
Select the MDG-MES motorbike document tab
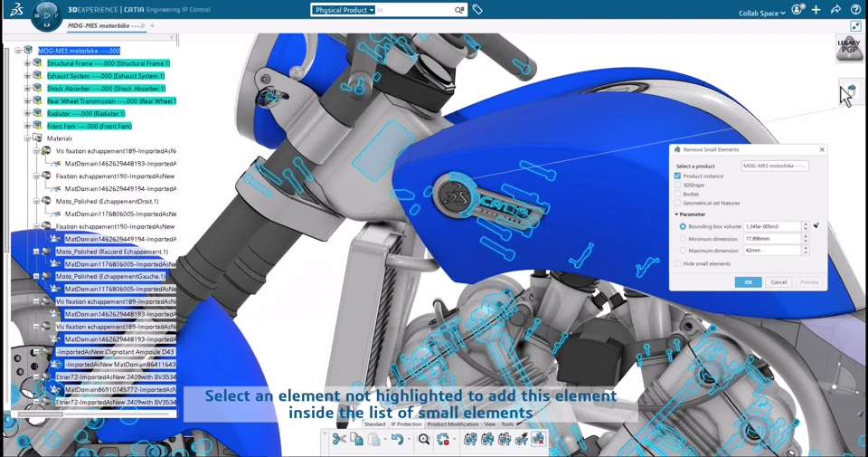(x=106, y=25)
